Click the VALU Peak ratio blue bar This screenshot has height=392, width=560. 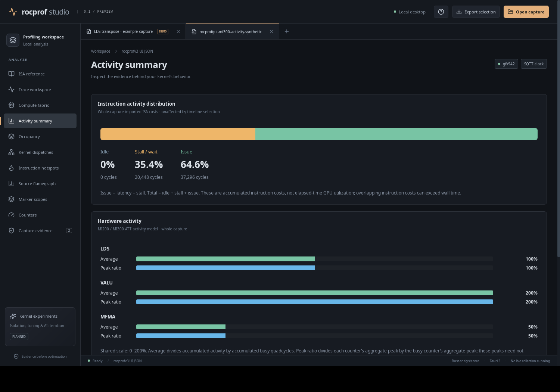pos(315,302)
